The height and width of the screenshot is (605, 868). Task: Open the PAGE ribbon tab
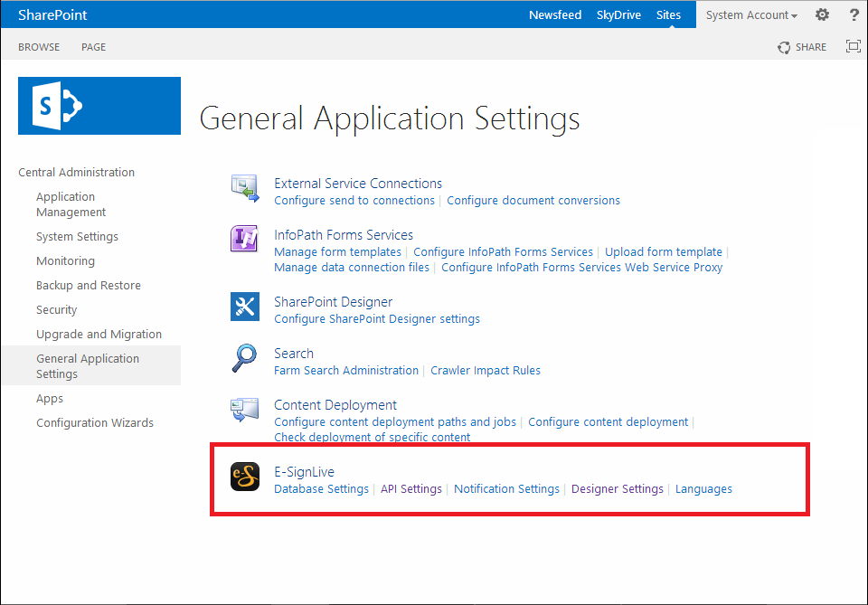(x=93, y=47)
